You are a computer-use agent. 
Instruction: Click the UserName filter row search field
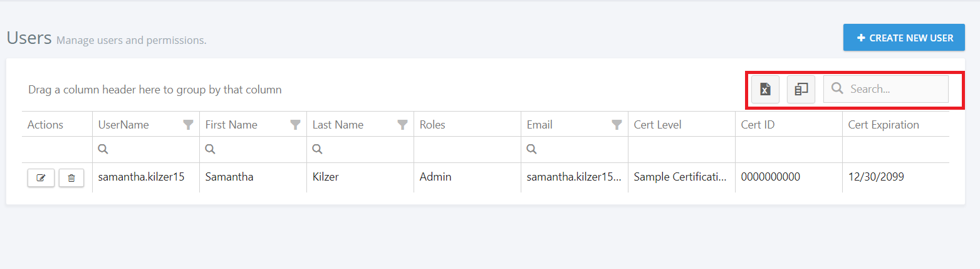click(150, 149)
